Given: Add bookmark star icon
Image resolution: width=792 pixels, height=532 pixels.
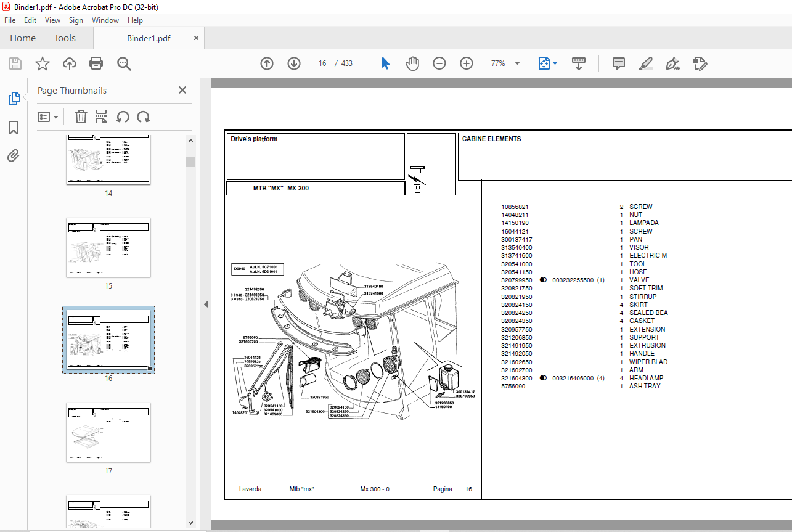Looking at the screenshot, I should [x=42, y=63].
